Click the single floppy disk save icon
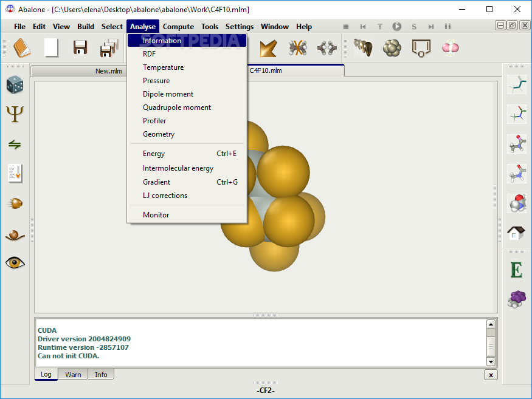Image resolution: width=532 pixels, height=399 pixels. click(x=80, y=48)
